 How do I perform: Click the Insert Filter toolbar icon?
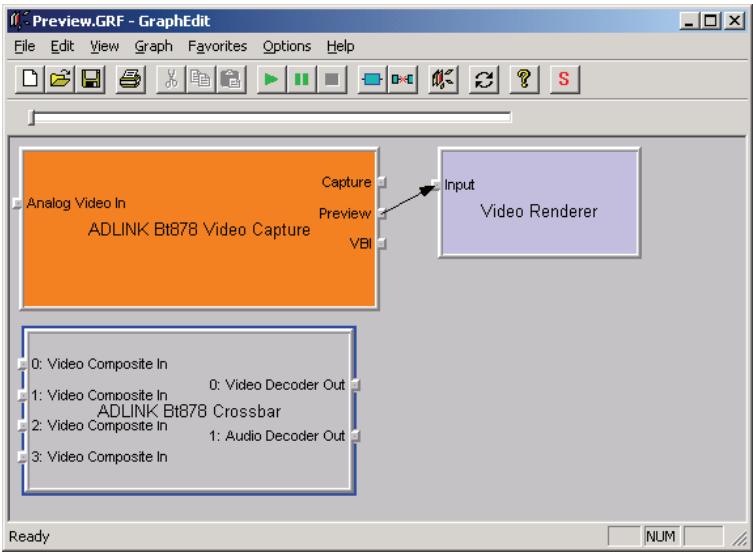(372, 79)
